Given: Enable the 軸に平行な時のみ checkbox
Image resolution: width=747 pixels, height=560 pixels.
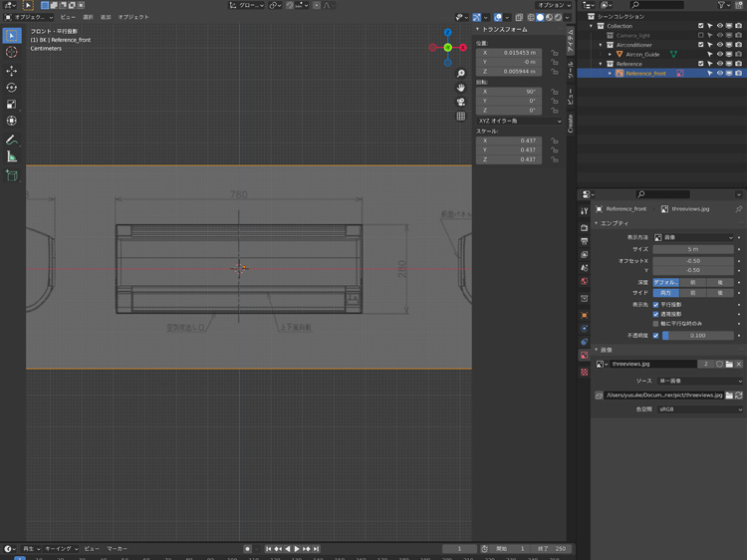Looking at the screenshot, I should (x=655, y=324).
